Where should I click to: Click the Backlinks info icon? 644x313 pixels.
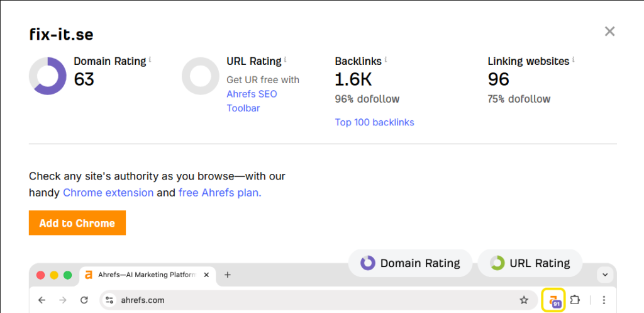pyautogui.click(x=386, y=60)
